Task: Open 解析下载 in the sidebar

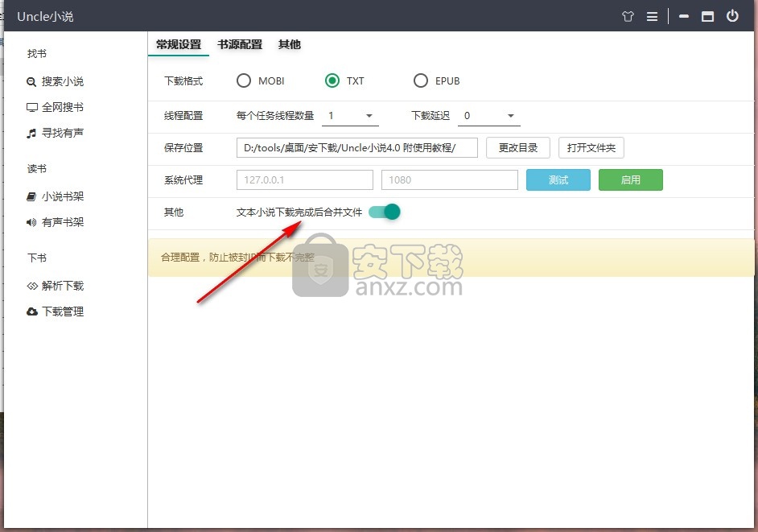Action: (62, 286)
